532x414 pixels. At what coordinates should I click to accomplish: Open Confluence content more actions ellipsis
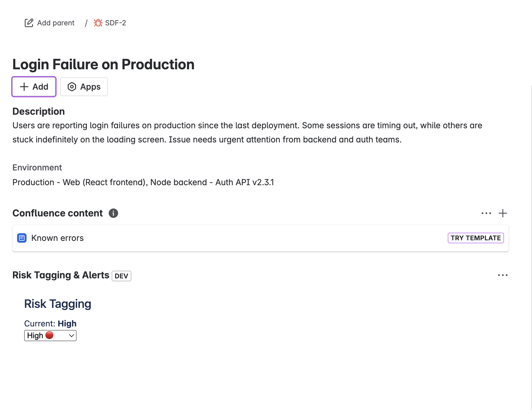tap(486, 213)
